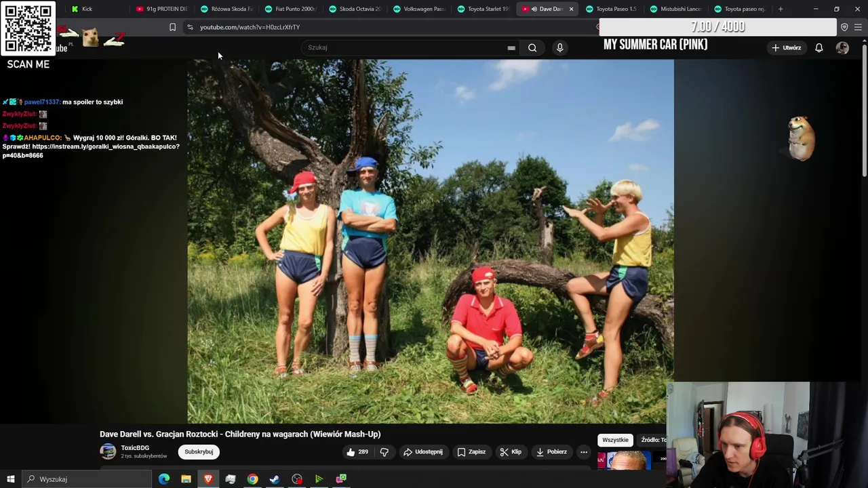Switch to the Toyota paseo rej tab
This screenshot has width=868, height=488.
coord(739,9)
